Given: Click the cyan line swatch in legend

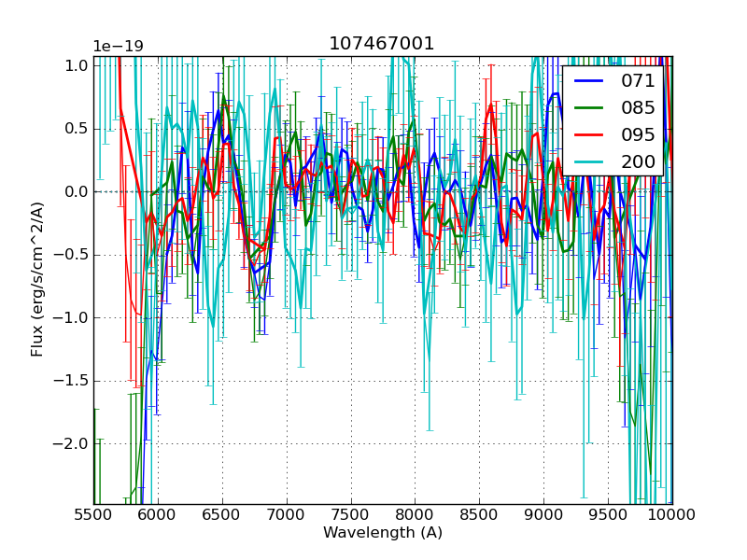Looking at the screenshot, I should click(x=588, y=161).
